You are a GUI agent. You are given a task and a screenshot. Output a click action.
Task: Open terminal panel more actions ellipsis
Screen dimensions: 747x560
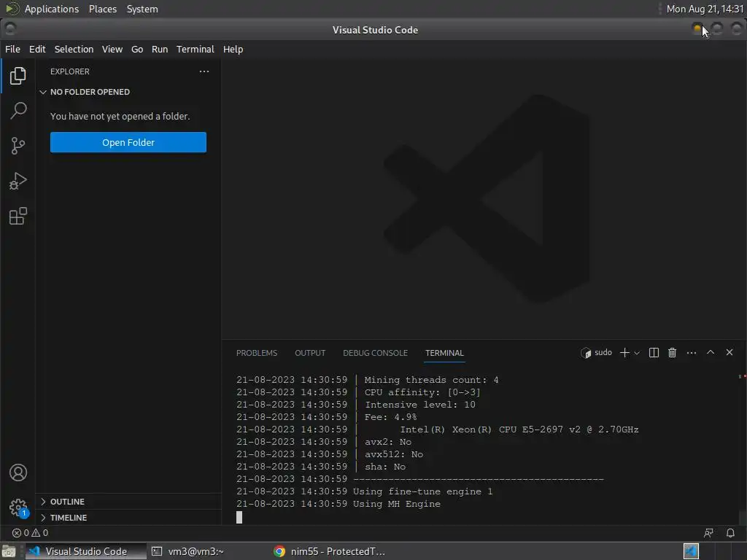point(692,352)
